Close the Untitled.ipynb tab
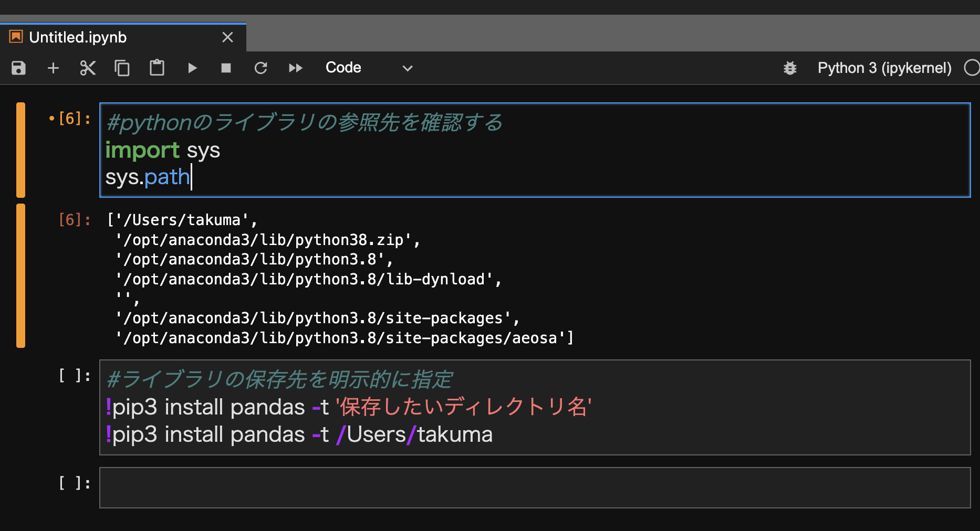 point(227,37)
